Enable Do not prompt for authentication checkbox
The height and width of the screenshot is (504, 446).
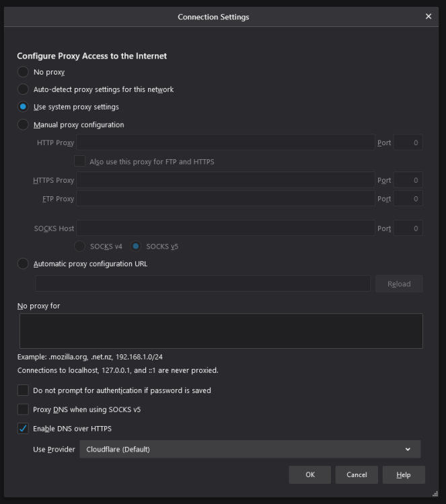(x=23, y=390)
